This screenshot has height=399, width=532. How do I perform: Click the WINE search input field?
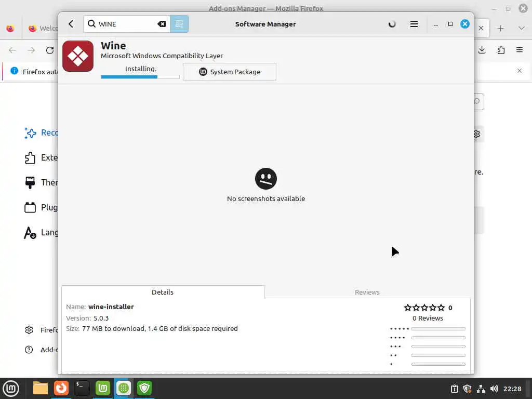[127, 24]
